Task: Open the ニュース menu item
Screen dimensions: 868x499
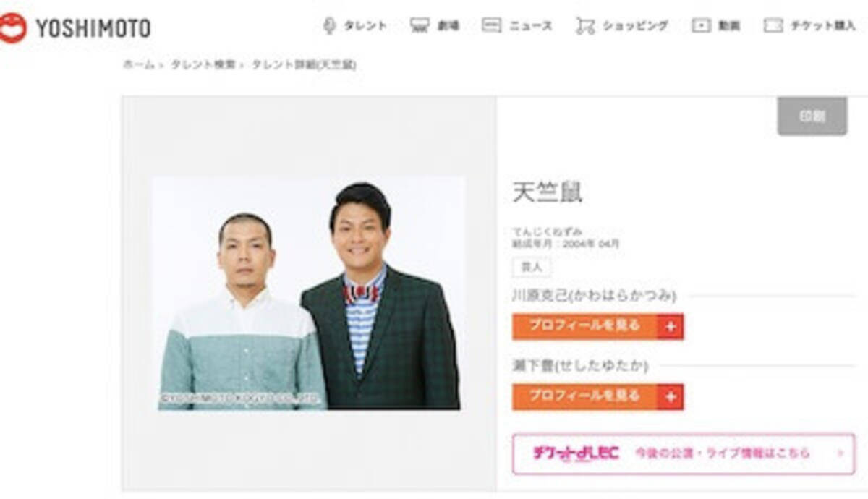Action: (530, 26)
